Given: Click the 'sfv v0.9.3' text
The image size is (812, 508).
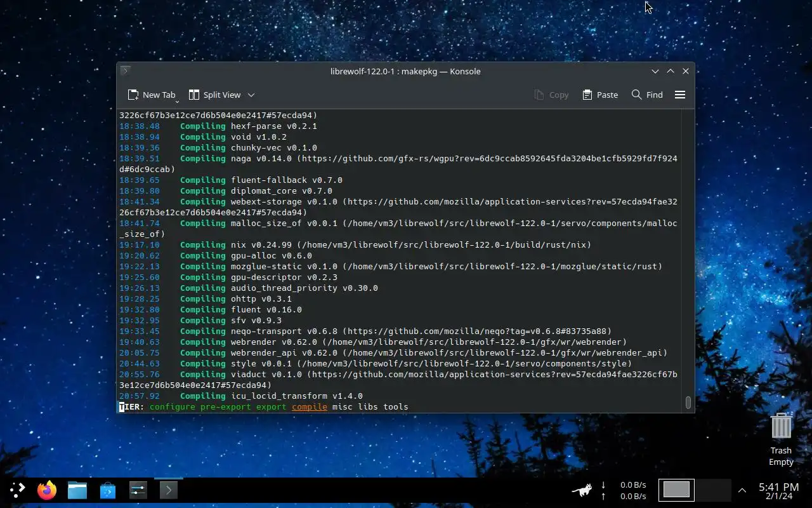Looking at the screenshot, I should 256,321.
